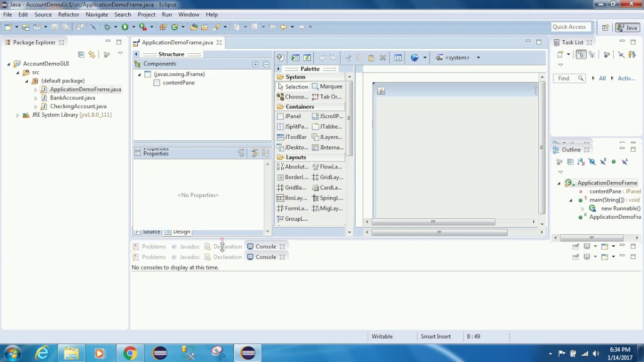Open the Debug button dropdown arrow
The height and width of the screenshot is (362, 644).
115,27
